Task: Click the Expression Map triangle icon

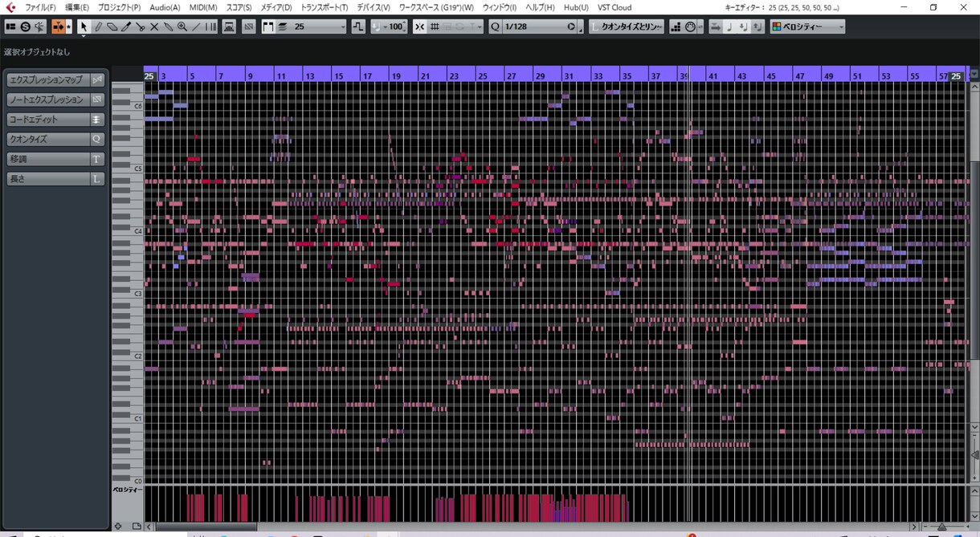Action: pos(97,80)
